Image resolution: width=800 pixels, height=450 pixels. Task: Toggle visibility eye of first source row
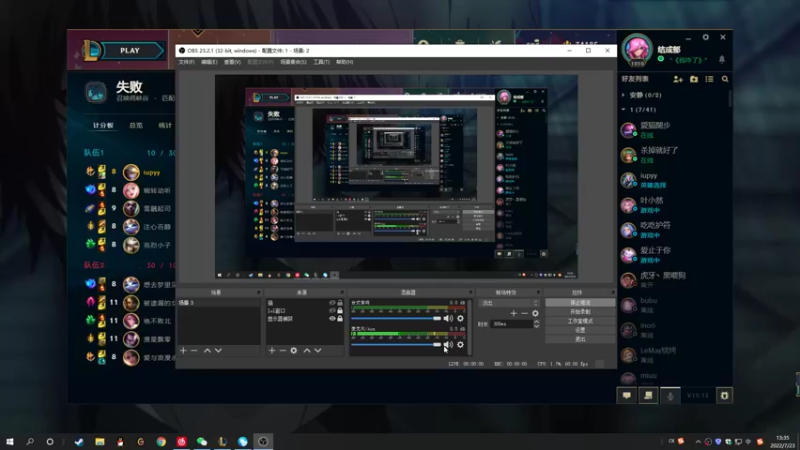[x=332, y=303]
